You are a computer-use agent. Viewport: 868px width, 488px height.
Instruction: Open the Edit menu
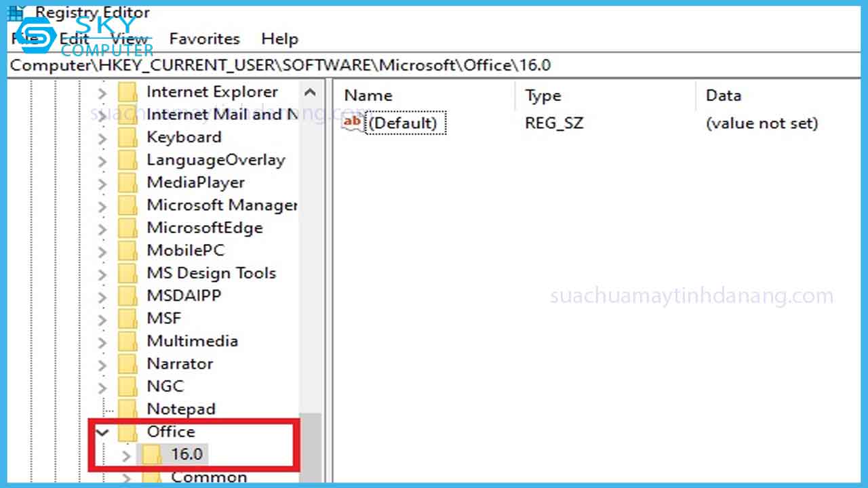click(74, 39)
